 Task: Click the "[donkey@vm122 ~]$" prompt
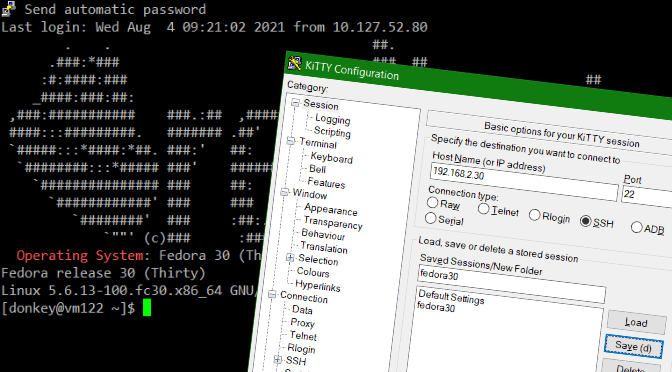coord(68,308)
